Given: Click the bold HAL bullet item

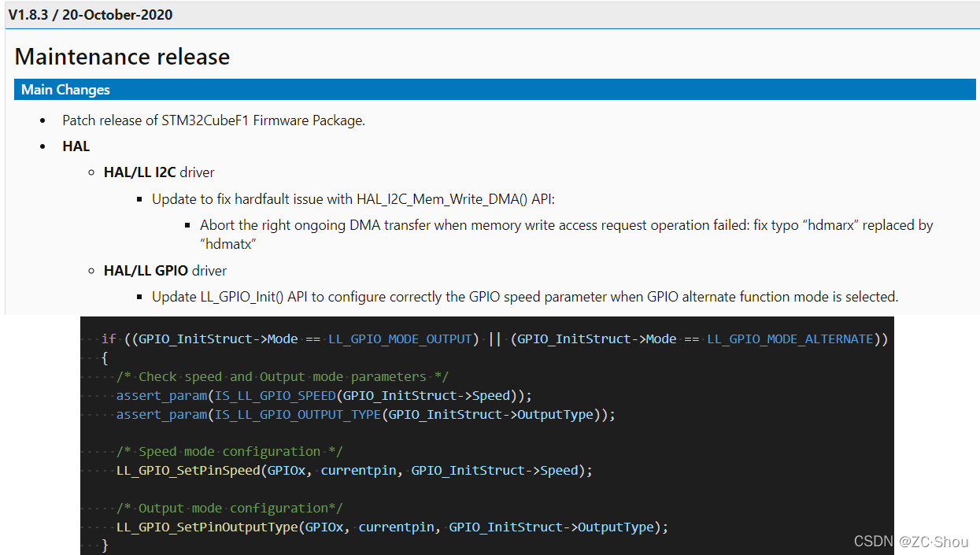Looking at the screenshot, I should tap(76, 146).
